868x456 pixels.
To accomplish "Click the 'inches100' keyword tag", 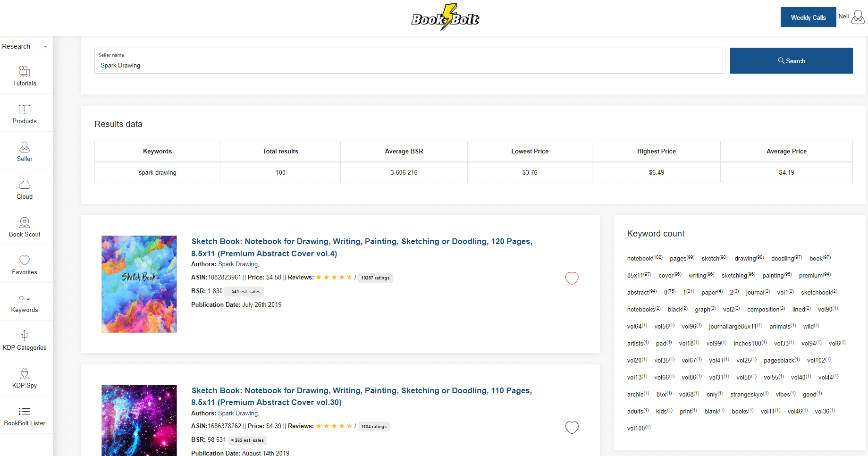I will click(750, 343).
